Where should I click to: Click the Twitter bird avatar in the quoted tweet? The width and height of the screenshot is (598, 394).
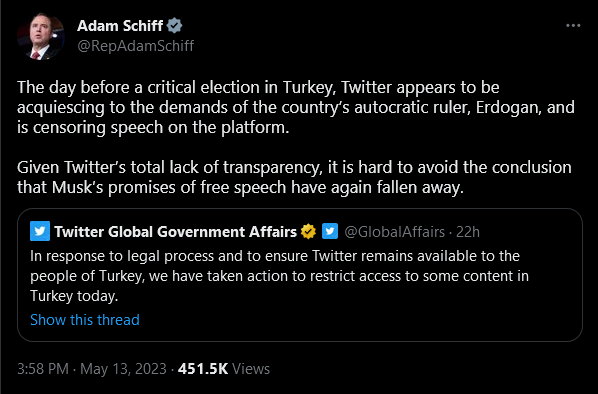click(40, 231)
